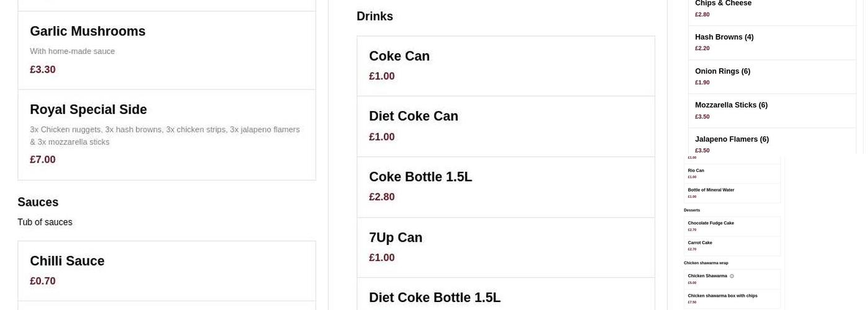Select the Garlic Mushrooms item
This screenshot has width=868, height=310.
(x=166, y=50)
